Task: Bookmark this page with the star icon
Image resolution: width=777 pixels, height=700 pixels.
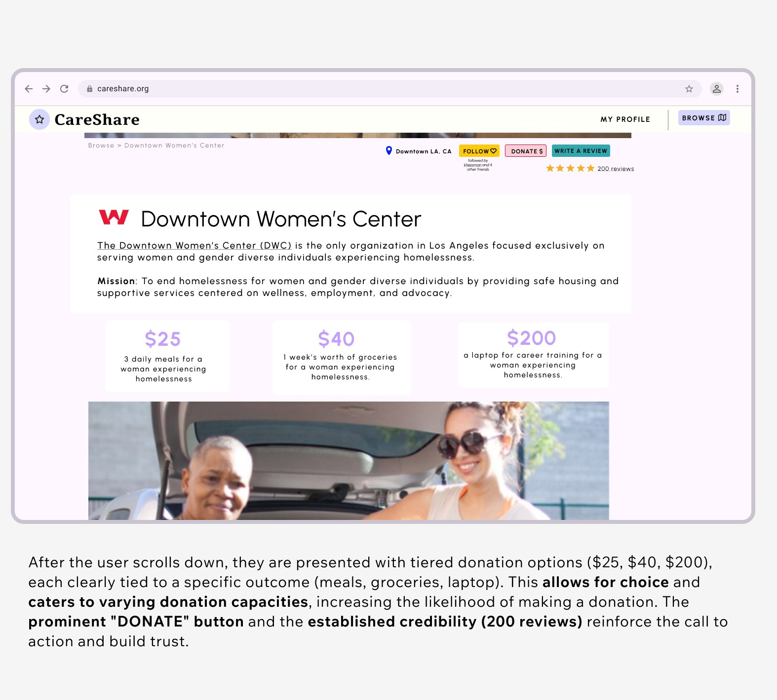Action: [689, 89]
